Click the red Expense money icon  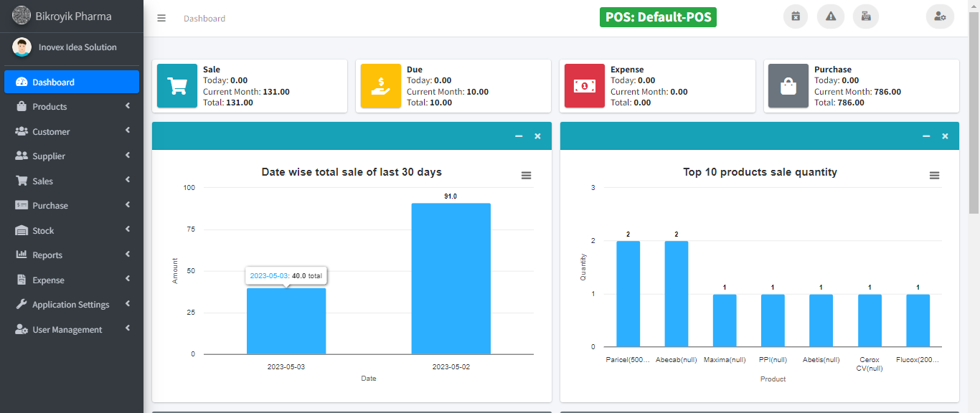585,86
